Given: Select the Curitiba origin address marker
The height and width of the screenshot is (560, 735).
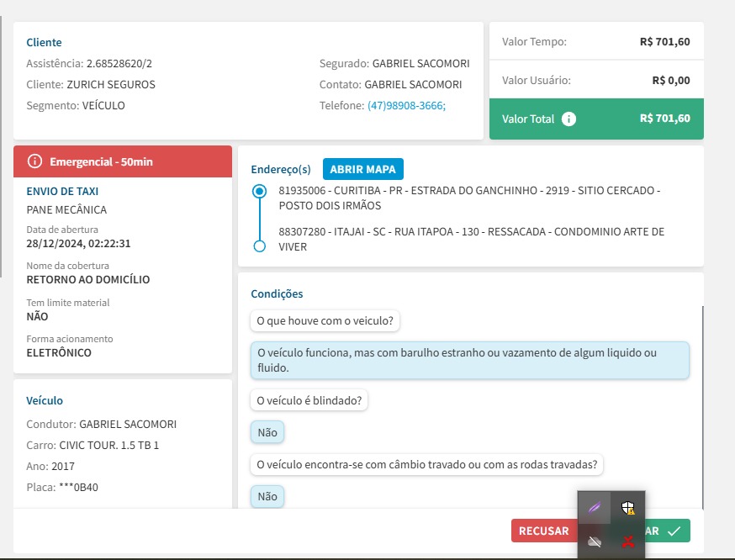Looking at the screenshot, I should pyautogui.click(x=260, y=192).
